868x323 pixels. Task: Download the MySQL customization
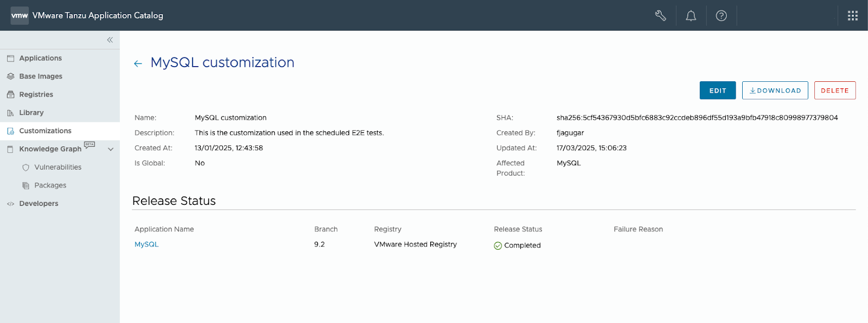[x=775, y=91]
